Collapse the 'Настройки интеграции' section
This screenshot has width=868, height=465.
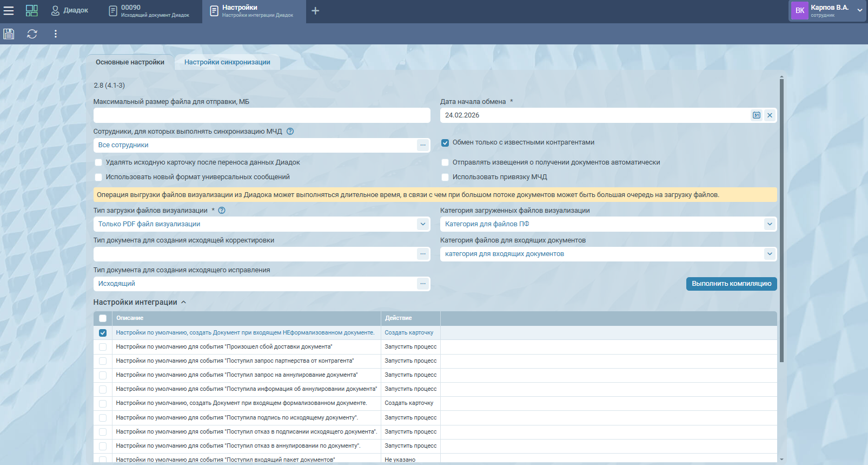point(183,303)
